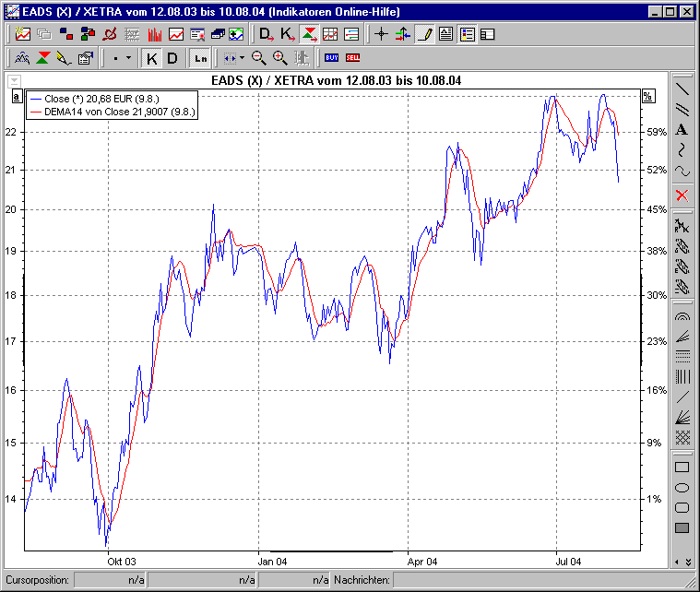Screen dimensions: 700x592
Task: Click the SELL order icon
Action: point(353,58)
